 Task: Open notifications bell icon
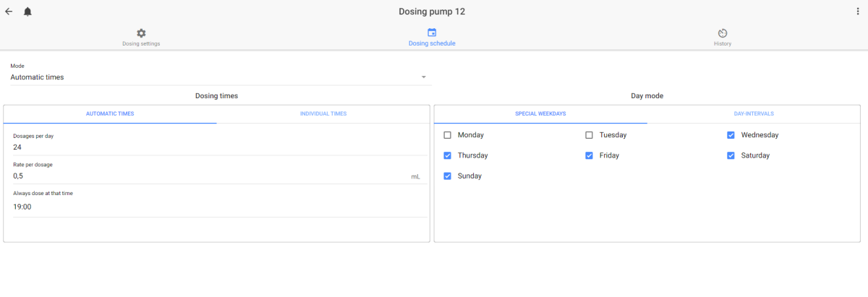click(x=27, y=12)
